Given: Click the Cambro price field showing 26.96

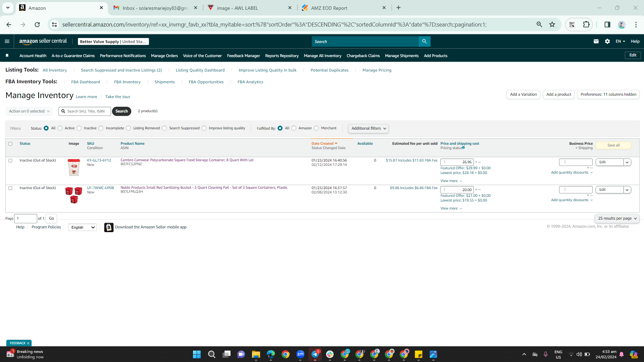Looking at the screenshot, I should (457, 162).
